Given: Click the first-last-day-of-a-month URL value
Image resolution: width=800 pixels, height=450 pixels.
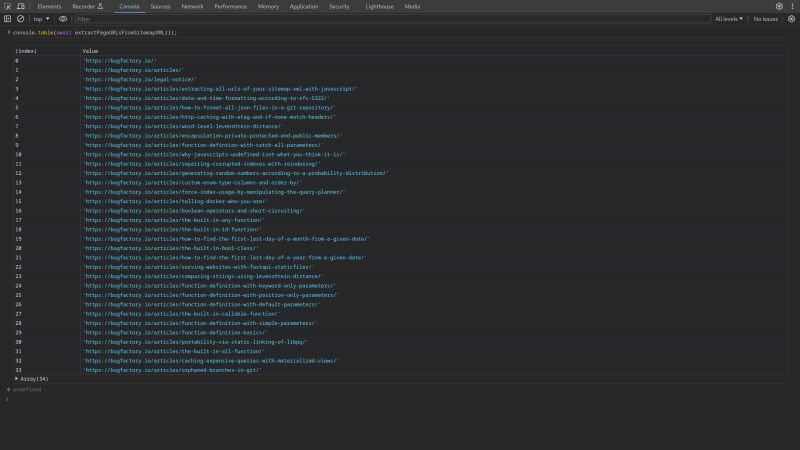Looking at the screenshot, I should [226, 239].
